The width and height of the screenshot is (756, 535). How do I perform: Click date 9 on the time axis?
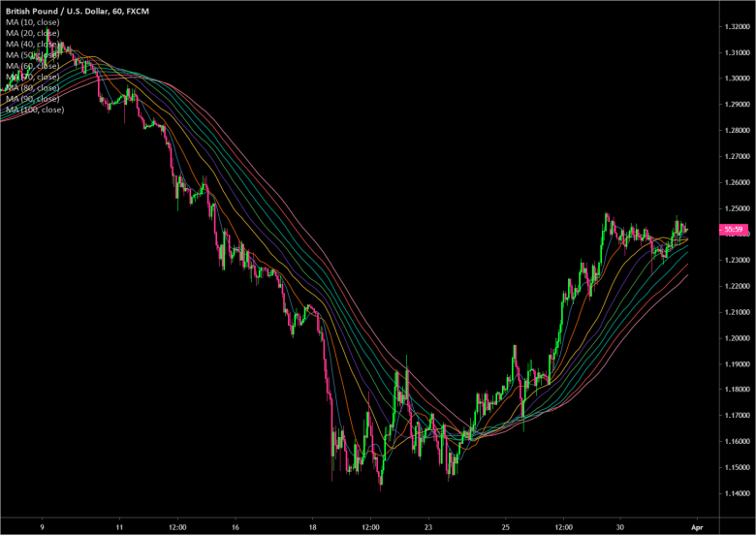point(43,527)
